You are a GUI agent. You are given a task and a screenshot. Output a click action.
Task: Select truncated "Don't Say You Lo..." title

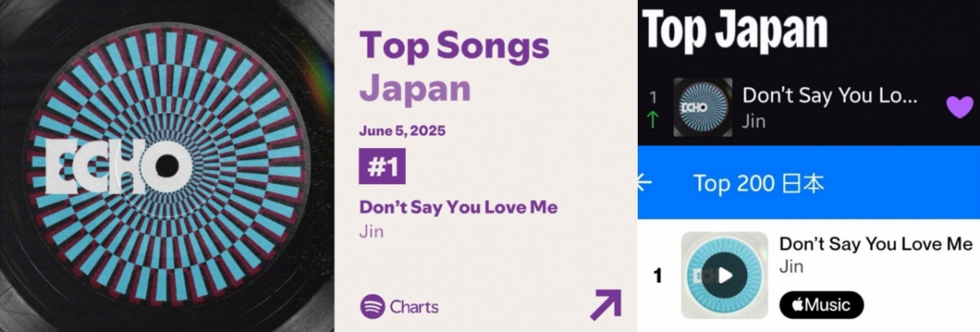[831, 96]
